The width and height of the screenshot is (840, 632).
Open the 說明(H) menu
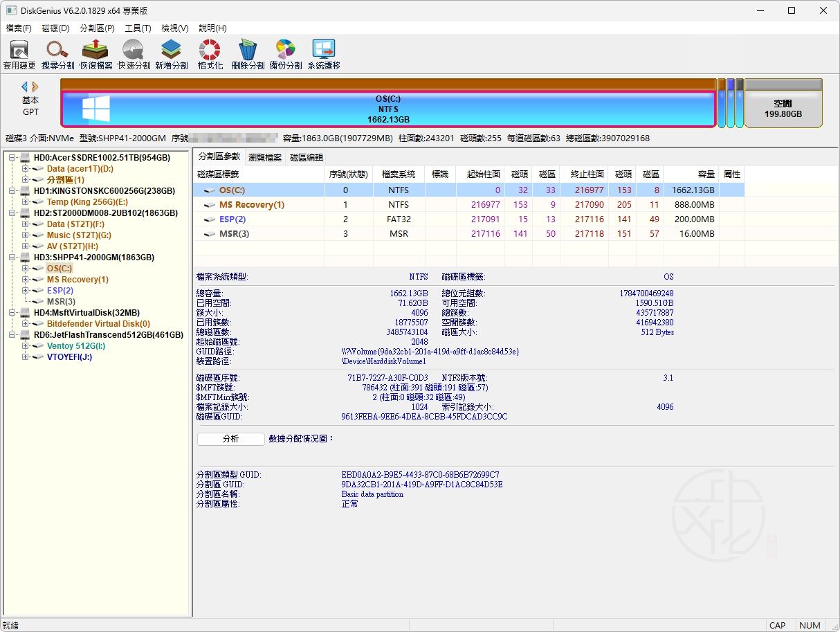tap(212, 28)
